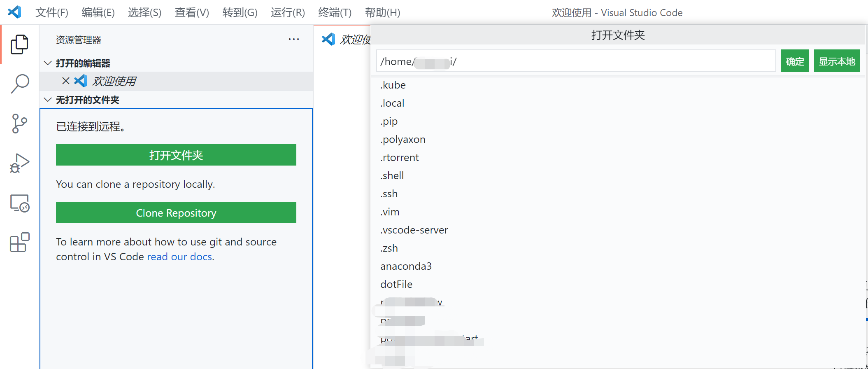Open the Remote Explorer view
The height and width of the screenshot is (369, 868).
tap(19, 203)
